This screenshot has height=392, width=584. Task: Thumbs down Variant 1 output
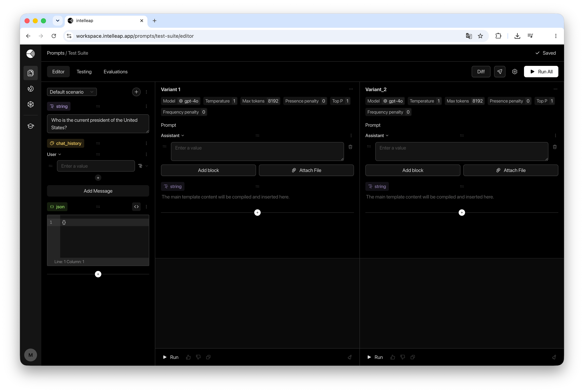point(198,357)
